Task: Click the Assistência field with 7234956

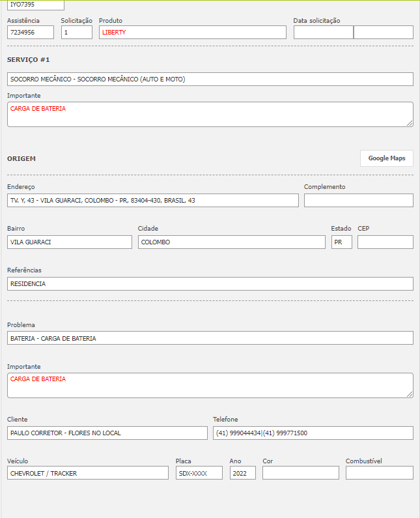Action: 30,32
